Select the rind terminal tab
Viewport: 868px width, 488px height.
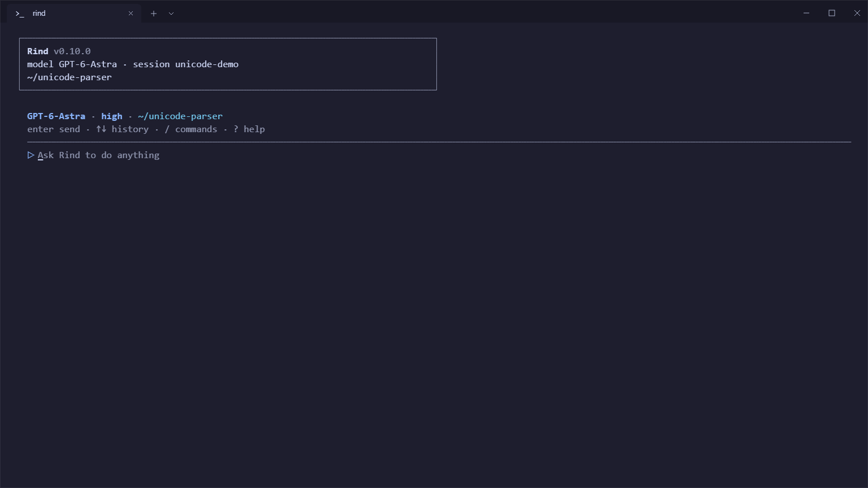[74, 13]
